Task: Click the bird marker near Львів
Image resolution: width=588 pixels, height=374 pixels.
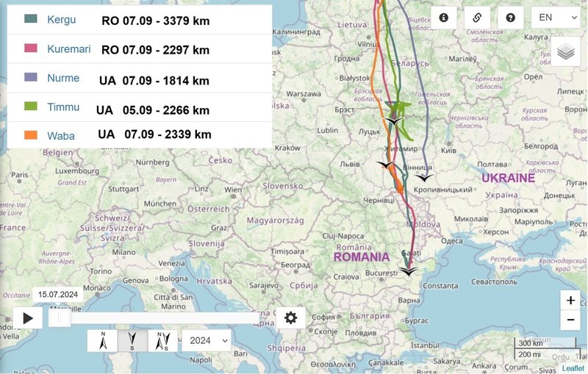Action: 386,165
